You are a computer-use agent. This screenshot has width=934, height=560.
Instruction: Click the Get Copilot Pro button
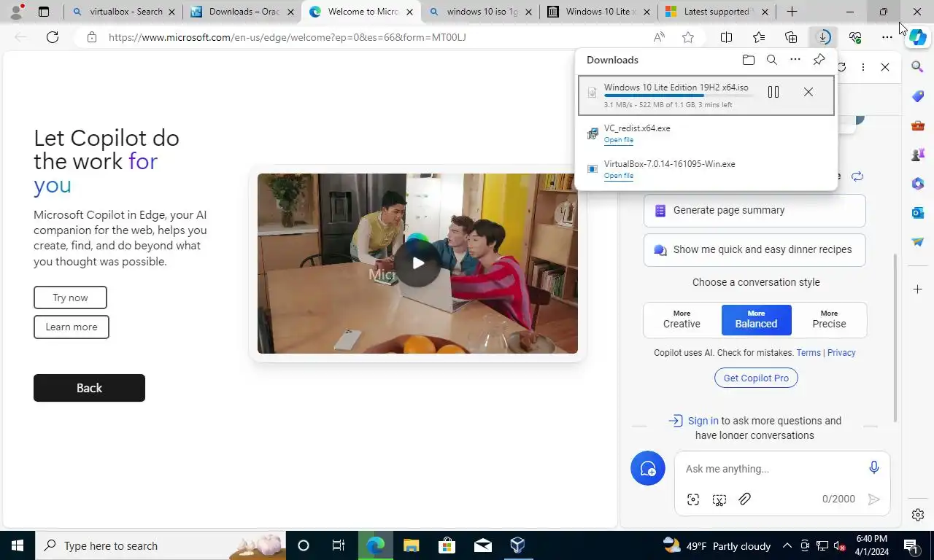pyautogui.click(x=756, y=378)
